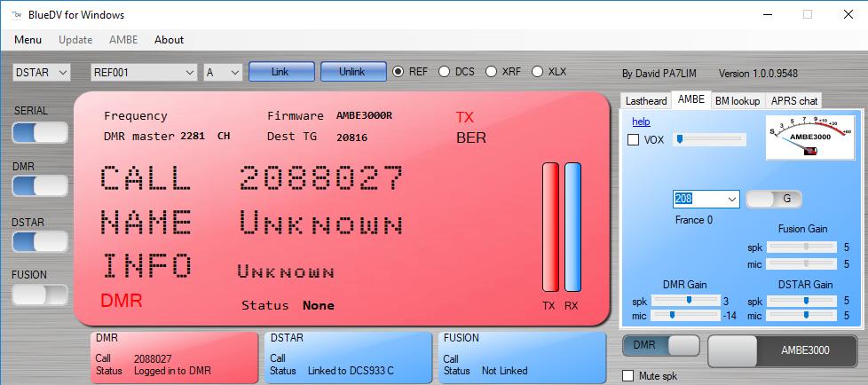Click the DMR status panel
Screen dimensions: 868x385
click(174, 357)
